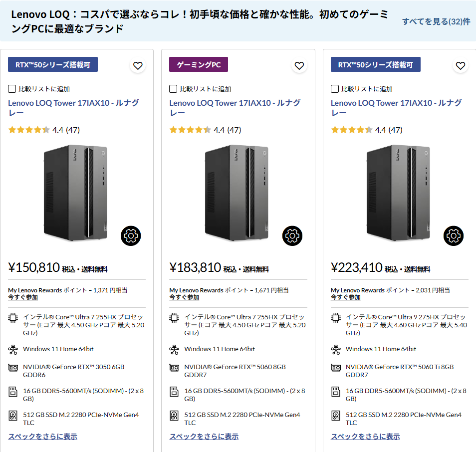Screen dimensions: 476x452
Task: Open the すべてを見る(32)件 link
Action: coord(436,21)
